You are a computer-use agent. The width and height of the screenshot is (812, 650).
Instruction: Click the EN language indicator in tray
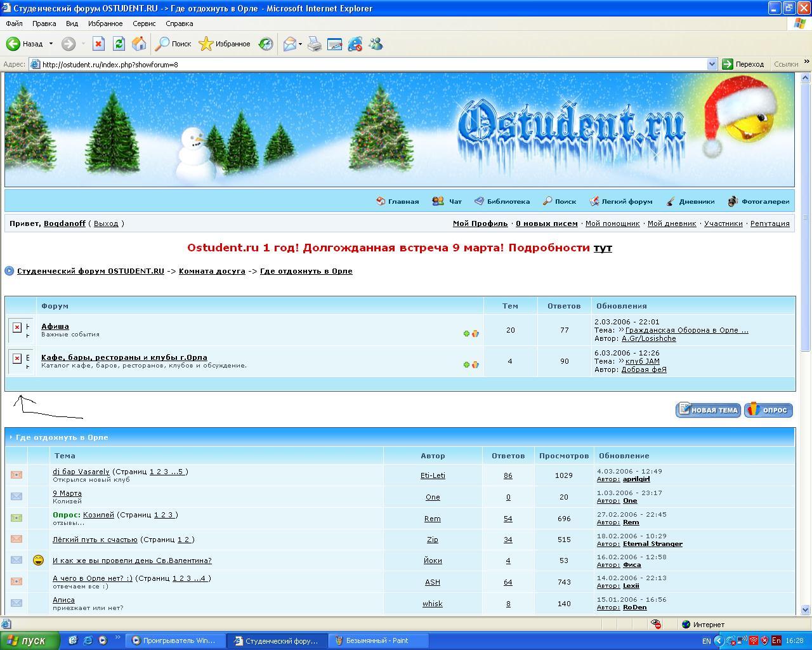(x=706, y=641)
